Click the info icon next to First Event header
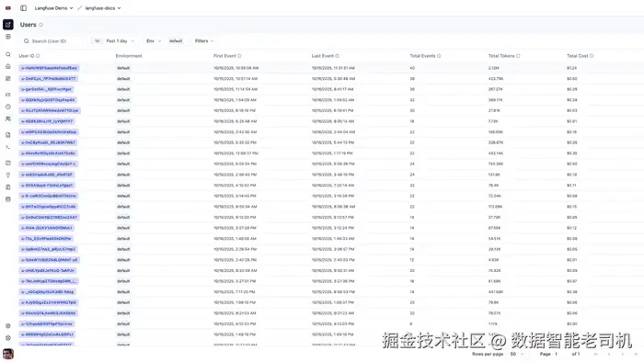644x362 pixels. click(x=239, y=56)
